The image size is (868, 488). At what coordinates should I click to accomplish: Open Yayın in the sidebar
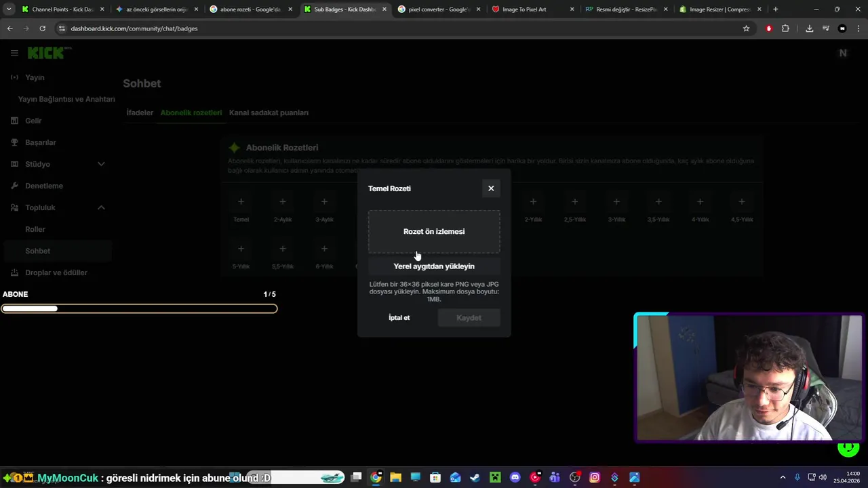pos(35,77)
